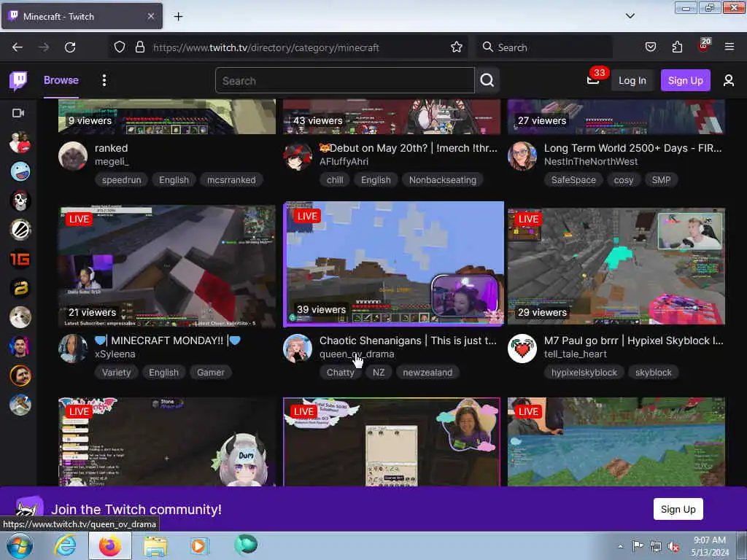The height and width of the screenshot is (560, 747).
Task: Launch Internet Explorer from taskbar
Action: [65, 545]
